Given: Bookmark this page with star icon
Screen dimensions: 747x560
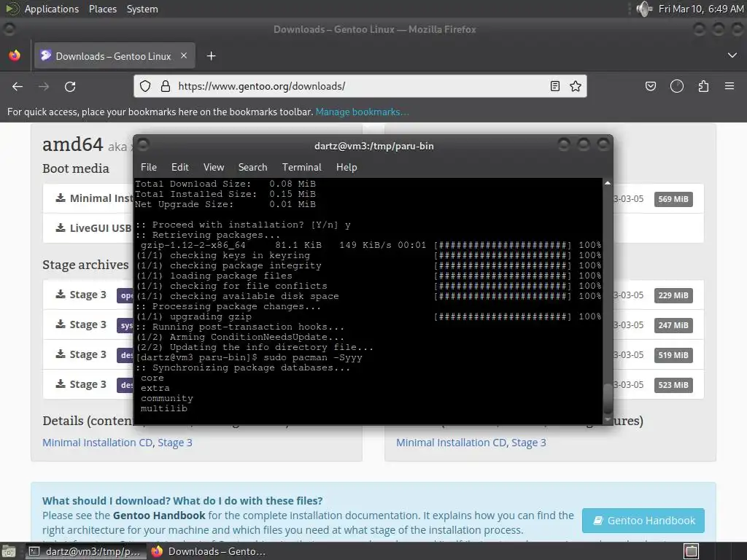Looking at the screenshot, I should (x=576, y=86).
